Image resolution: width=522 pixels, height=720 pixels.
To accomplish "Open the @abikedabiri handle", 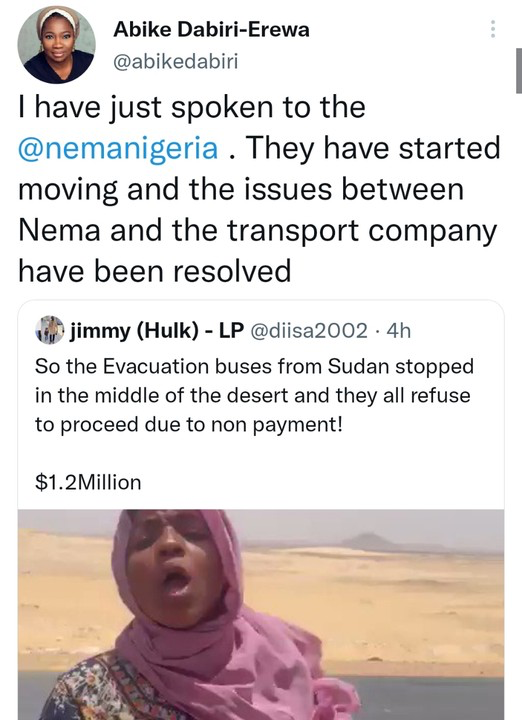I will pos(175,62).
